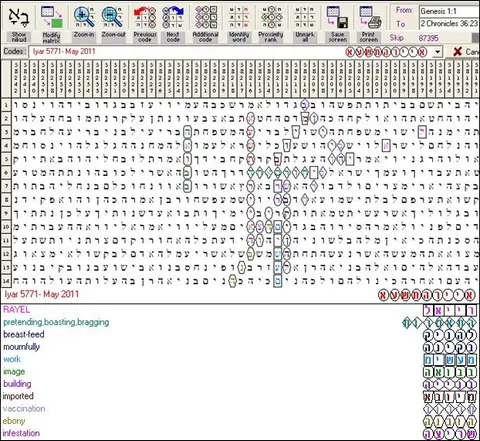Screen dimensions: 480x441
Task: Click the Modify matrix label button
Action: pos(51,37)
